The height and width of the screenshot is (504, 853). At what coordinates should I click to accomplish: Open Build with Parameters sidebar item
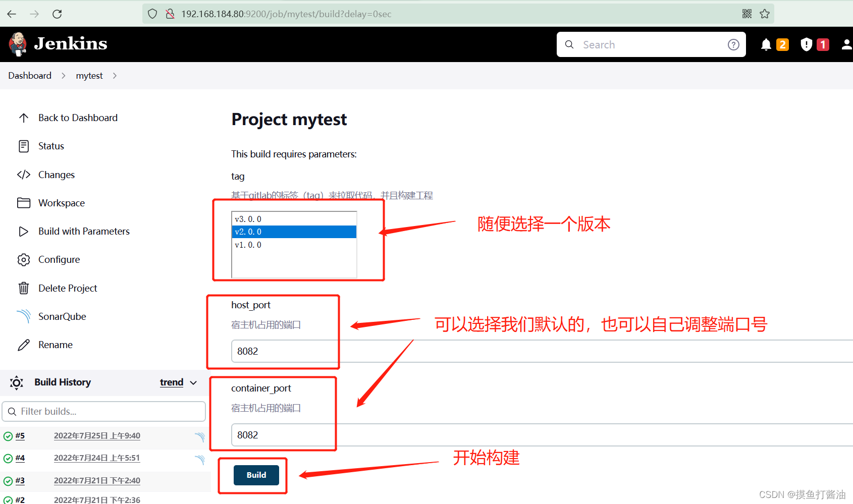(84, 232)
